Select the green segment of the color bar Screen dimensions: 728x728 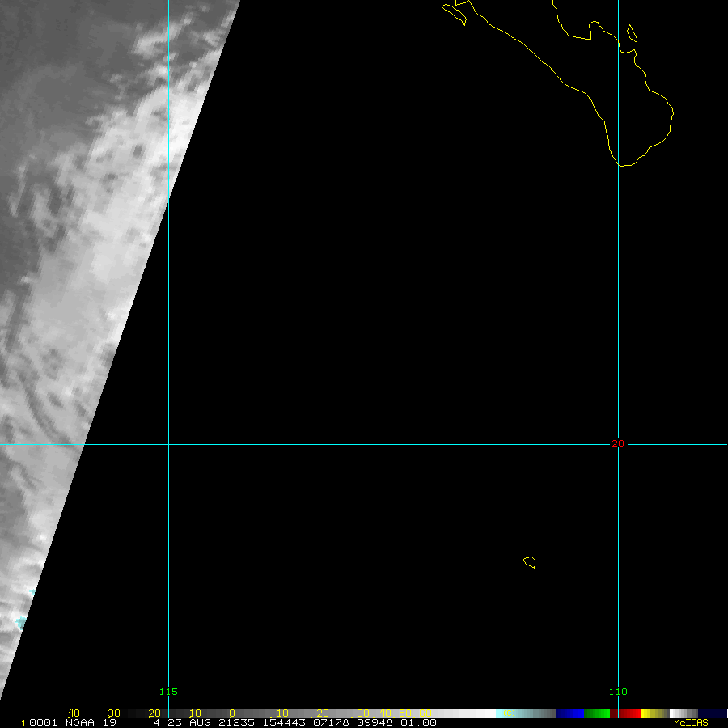[596, 713]
